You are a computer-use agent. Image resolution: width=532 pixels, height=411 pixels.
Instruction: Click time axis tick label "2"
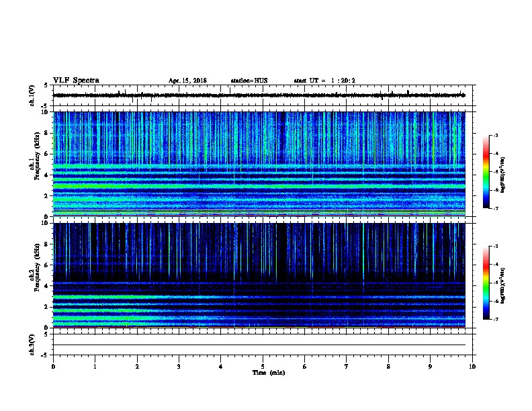137,367
